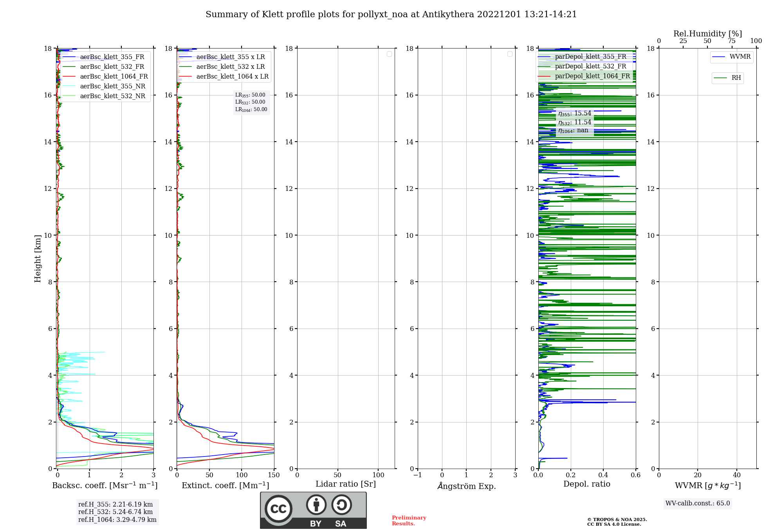The image size is (783, 532).
Task: Click the SA share-alike circular arrow icon
Action: 341,505
